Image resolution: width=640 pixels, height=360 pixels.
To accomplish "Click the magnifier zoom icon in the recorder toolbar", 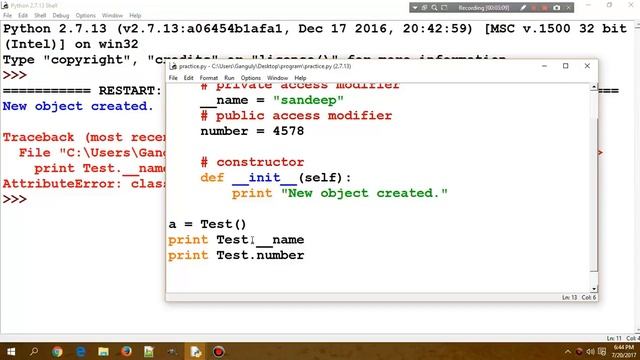I will [x=434, y=8].
